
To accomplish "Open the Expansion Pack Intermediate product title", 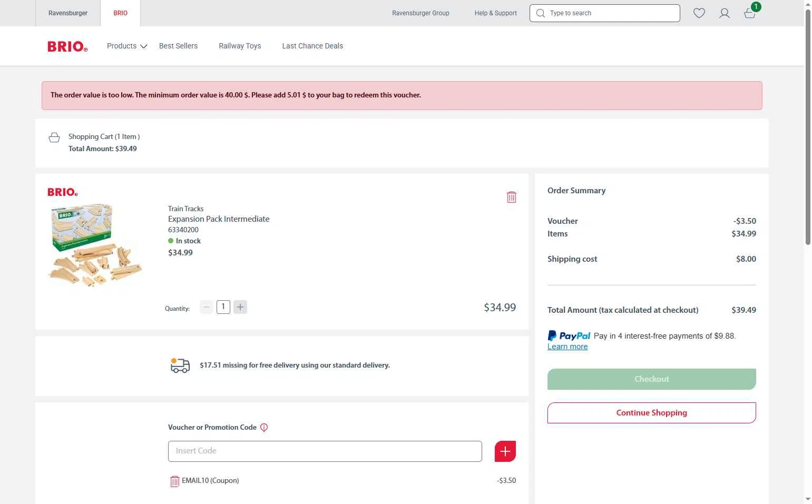I will click(219, 219).
